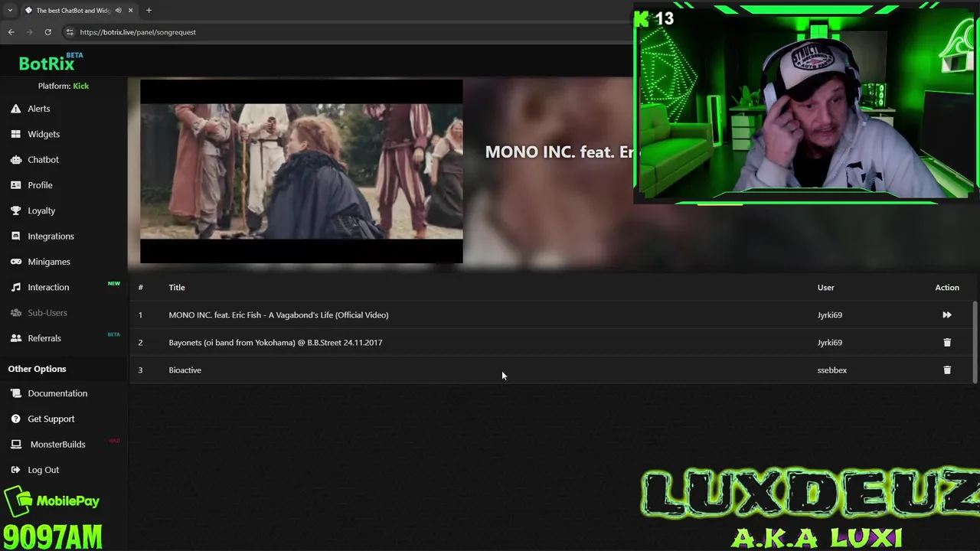Click the song list scrollbar

(975, 342)
